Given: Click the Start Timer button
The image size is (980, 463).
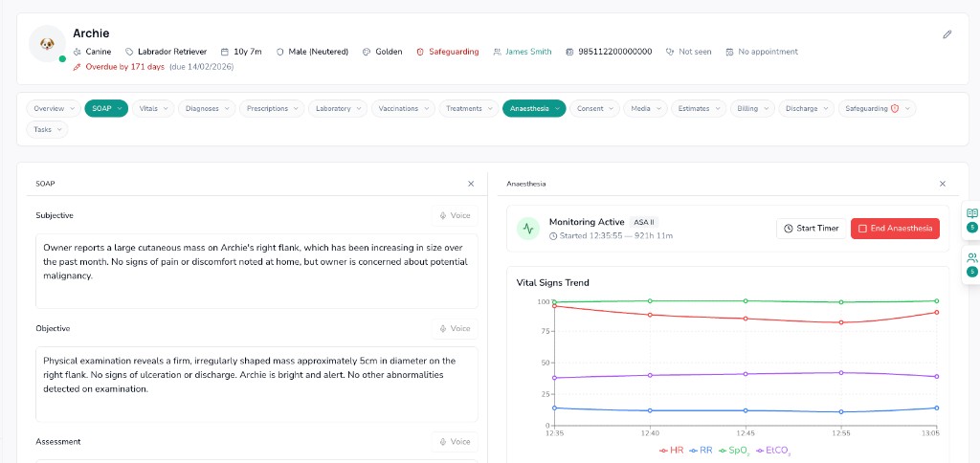Looking at the screenshot, I should 812,229.
